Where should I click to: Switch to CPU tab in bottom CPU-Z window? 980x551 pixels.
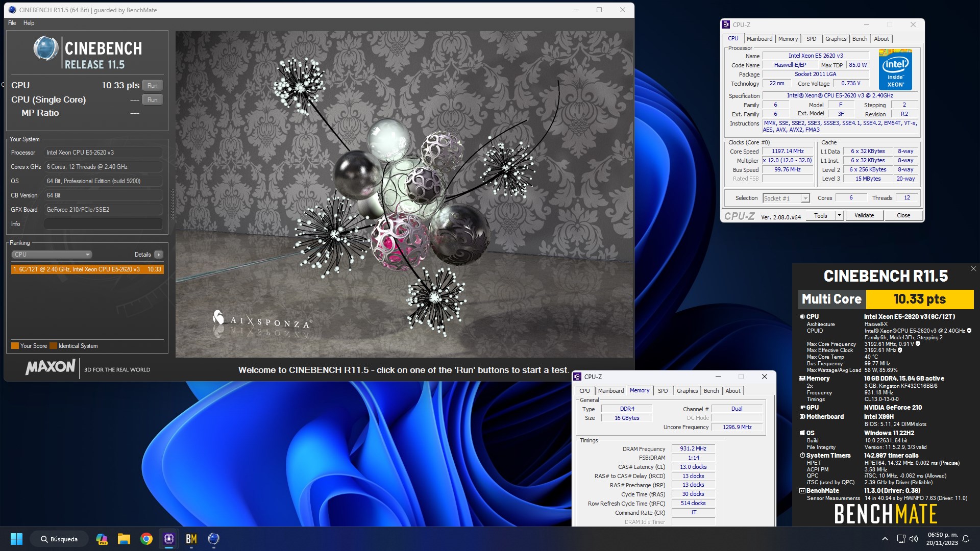[584, 391]
